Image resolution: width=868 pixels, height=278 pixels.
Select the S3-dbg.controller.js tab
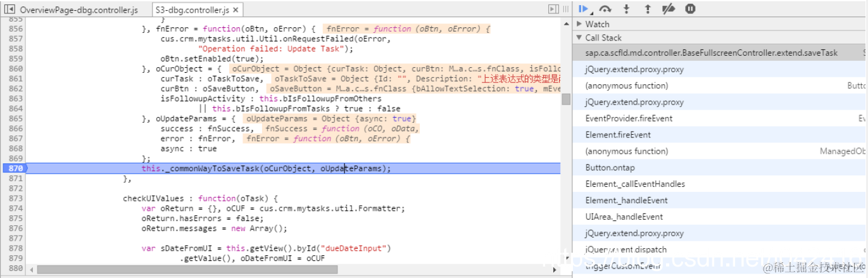pos(192,10)
